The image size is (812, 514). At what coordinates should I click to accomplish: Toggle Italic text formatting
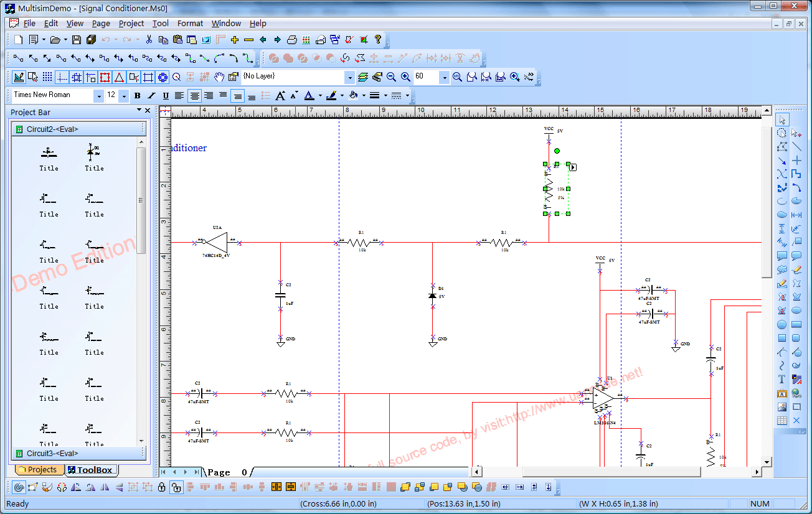click(151, 96)
